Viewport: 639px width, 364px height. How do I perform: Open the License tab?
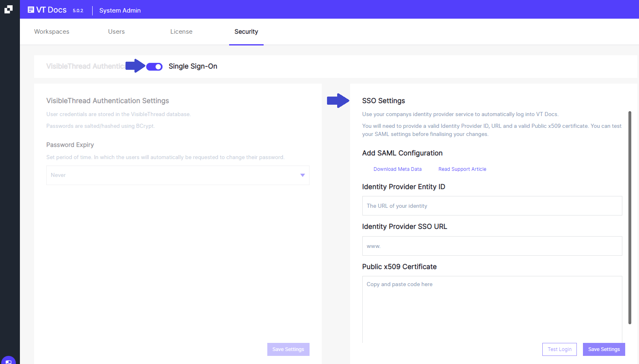click(x=182, y=32)
